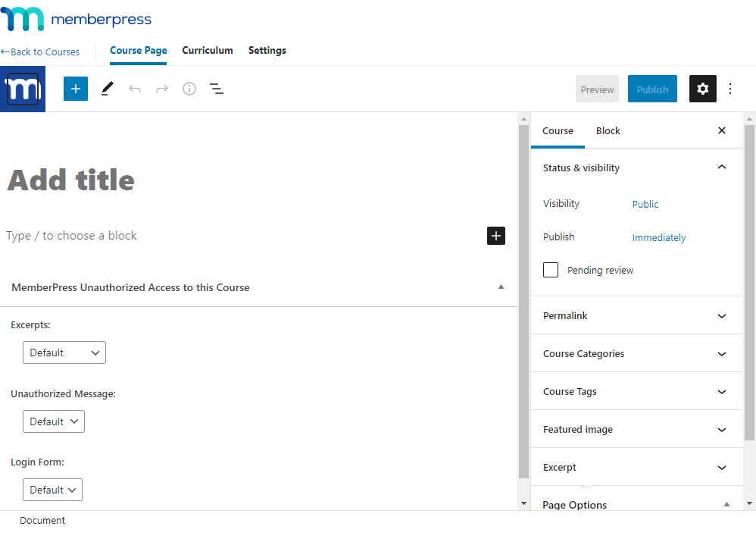Open the Excerpts Default dropdown
The width and height of the screenshot is (756, 542).
(64, 352)
